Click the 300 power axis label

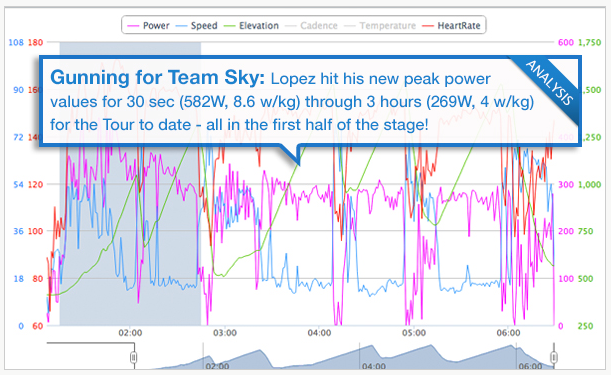pos(566,184)
